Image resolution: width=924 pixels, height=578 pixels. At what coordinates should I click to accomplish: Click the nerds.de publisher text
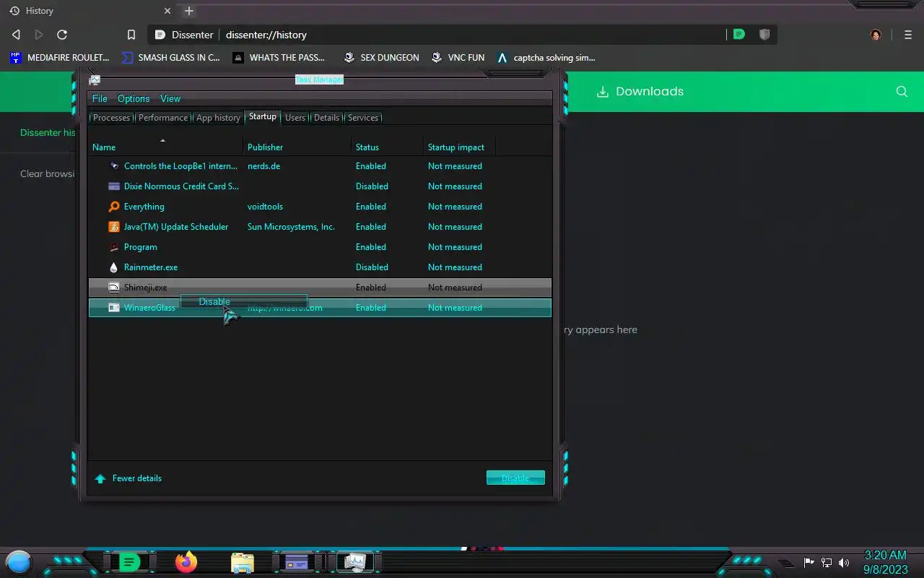[263, 166]
